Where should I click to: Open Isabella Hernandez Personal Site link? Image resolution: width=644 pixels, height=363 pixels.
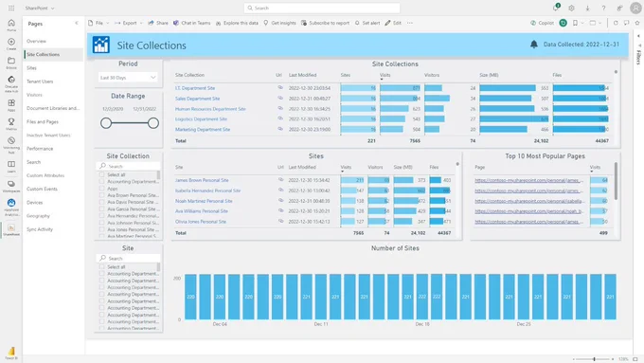pyautogui.click(x=207, y=191)
